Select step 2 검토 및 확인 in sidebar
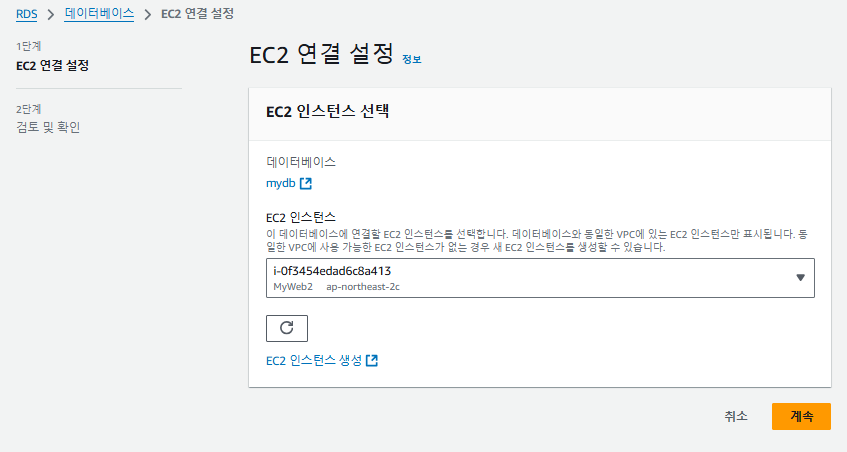This screenshot has height=452, width=847. 48,127
